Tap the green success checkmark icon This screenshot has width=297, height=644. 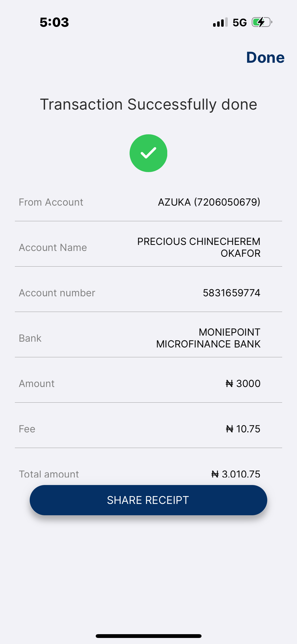[148, 153]
